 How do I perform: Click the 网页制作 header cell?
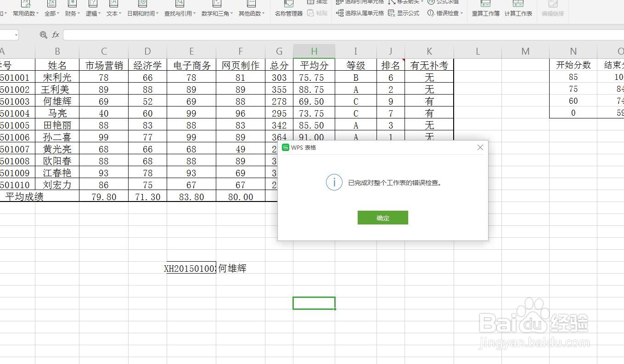[241, 65]
